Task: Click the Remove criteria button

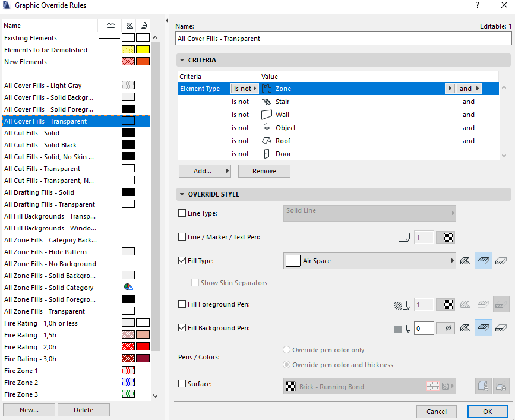Action: tap(264, 171)
